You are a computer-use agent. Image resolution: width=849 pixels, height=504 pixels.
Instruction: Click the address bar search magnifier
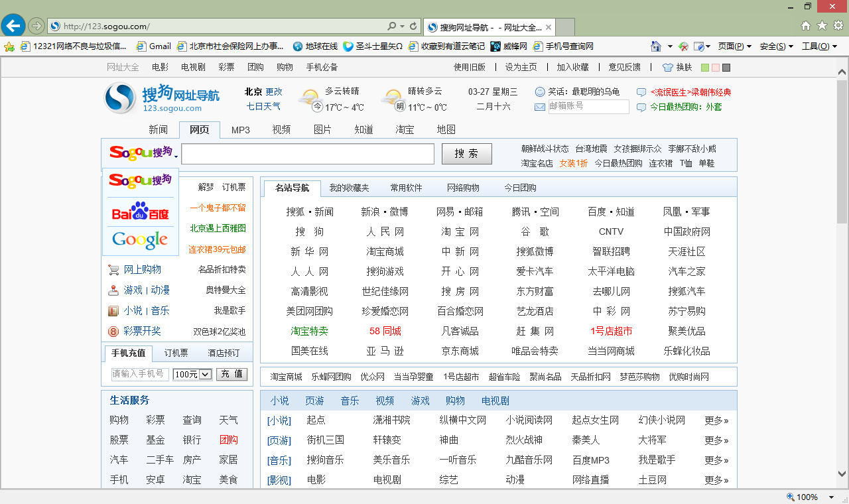(392, 27)
